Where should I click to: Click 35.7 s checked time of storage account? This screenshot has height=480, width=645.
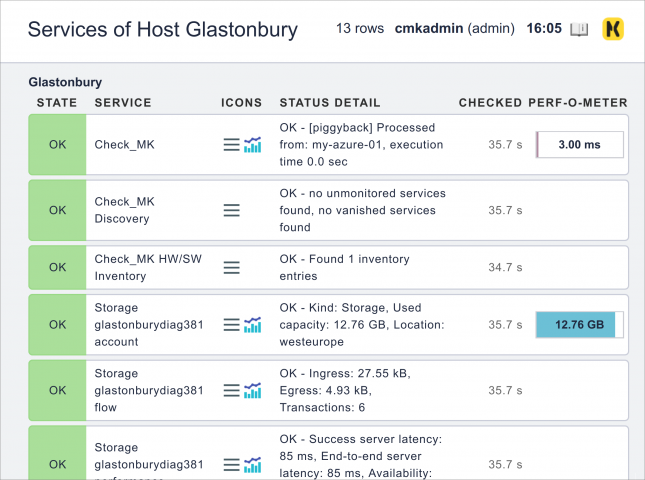click(x=505, y=325)
